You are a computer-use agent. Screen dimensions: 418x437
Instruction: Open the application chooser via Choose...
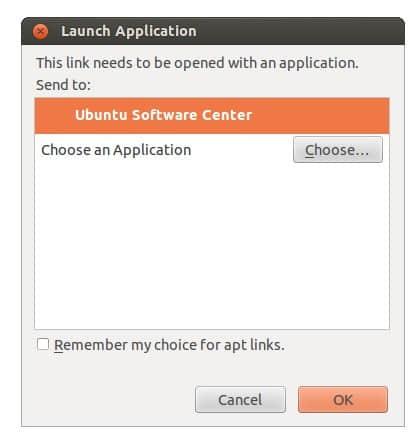pyautogui.click(x=338, y=150)
